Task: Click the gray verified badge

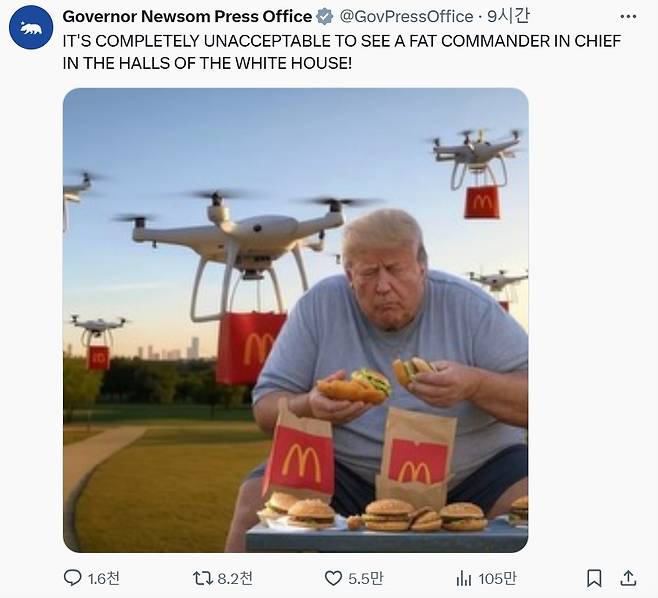Action: (x=325, y=17)
